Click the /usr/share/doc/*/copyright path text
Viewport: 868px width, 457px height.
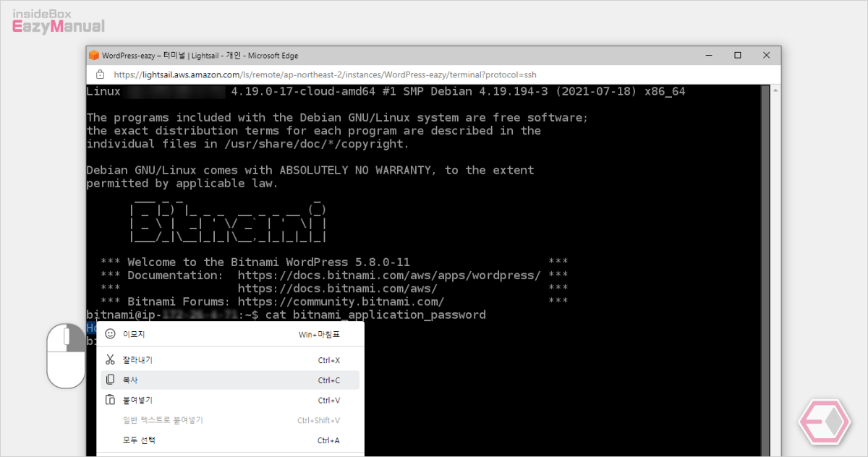tap(313, 144)
